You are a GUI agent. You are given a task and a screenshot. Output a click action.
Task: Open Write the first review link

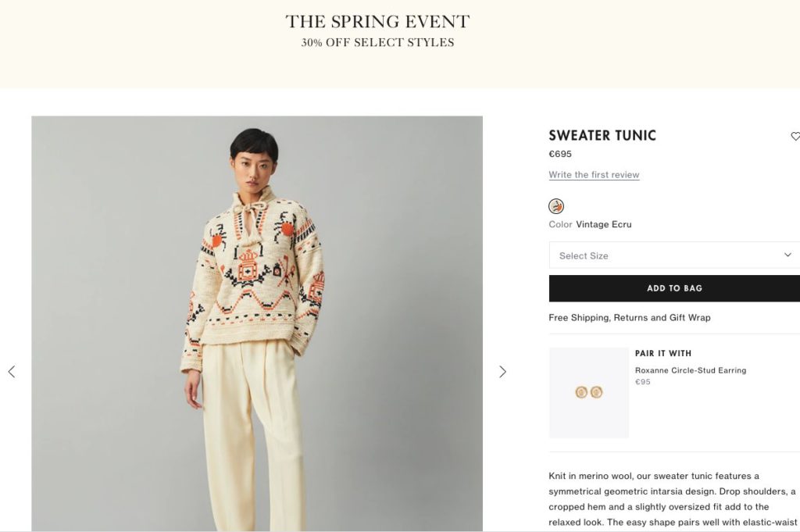click(594, 175)
